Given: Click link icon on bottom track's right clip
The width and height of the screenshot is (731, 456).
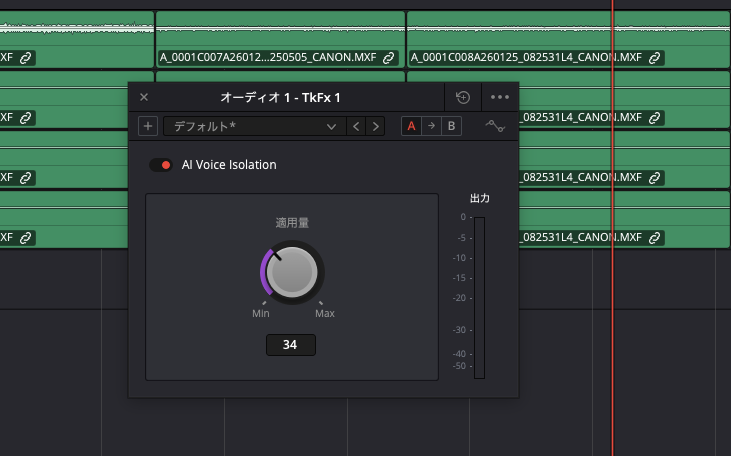Looking at the screenshot, I should [654, 238].
